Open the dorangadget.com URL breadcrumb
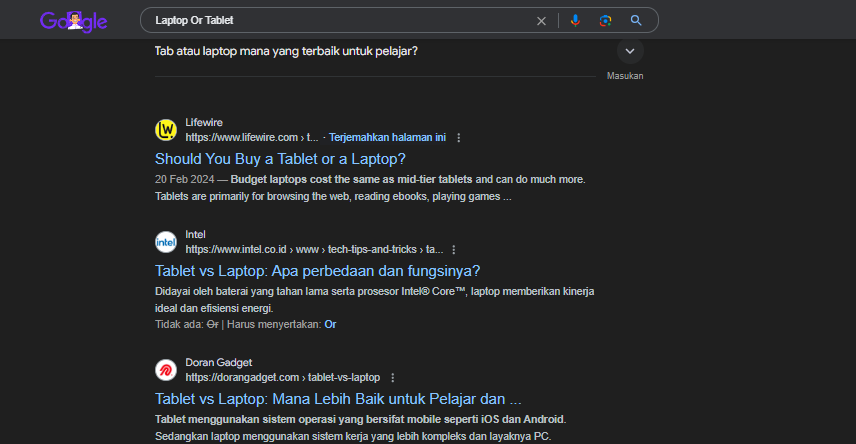Viewport: 856px width, 444px height. coord(282,377)
